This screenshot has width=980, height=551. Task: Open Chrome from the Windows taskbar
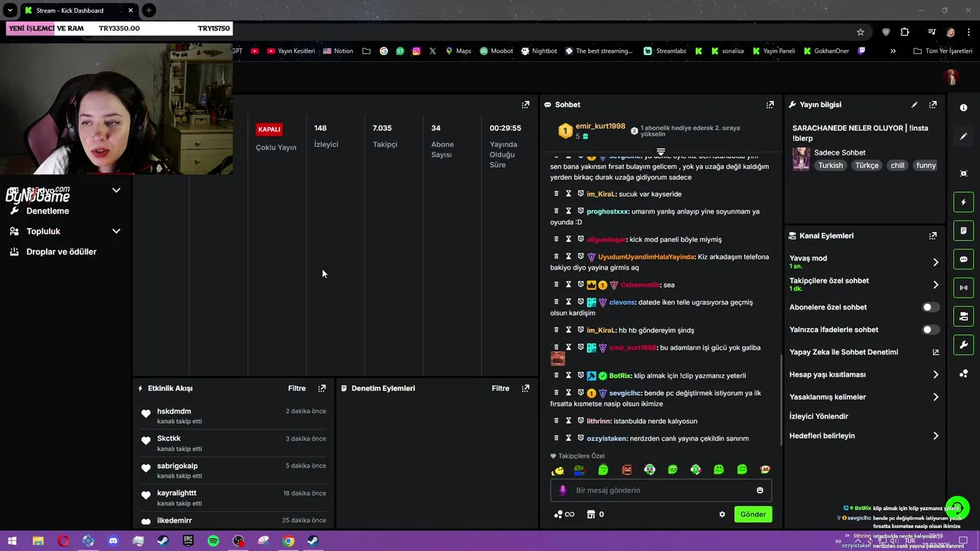tap(288, 541)
